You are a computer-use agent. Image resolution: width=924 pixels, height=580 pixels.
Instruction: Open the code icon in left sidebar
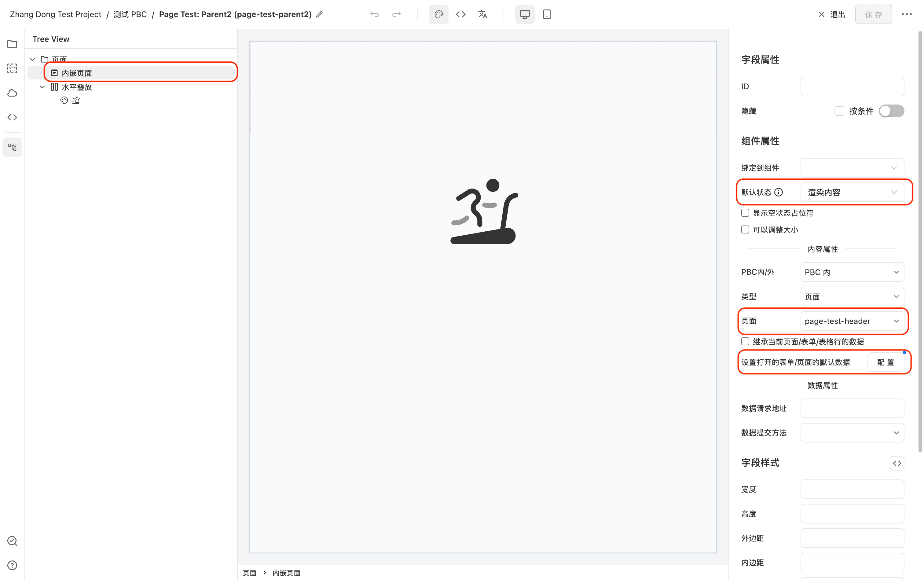point(12,117)
